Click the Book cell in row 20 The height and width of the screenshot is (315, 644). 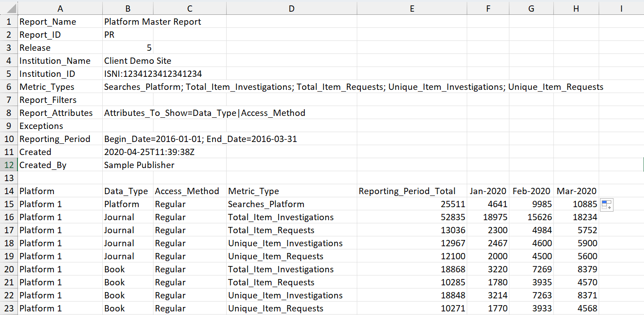(x=128, y=269)
